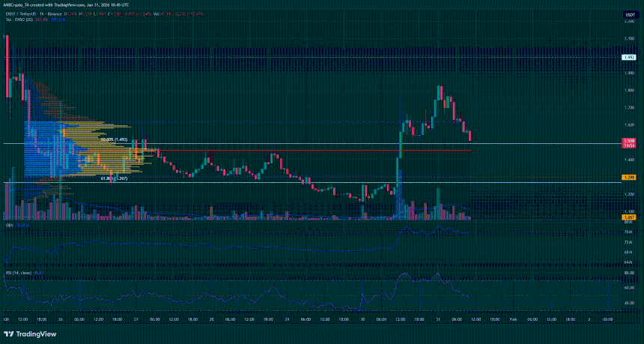Viewport: 644px width, 344px height.
Task: Click the blue volume profile histogram
Action: (x=45, y=150)
